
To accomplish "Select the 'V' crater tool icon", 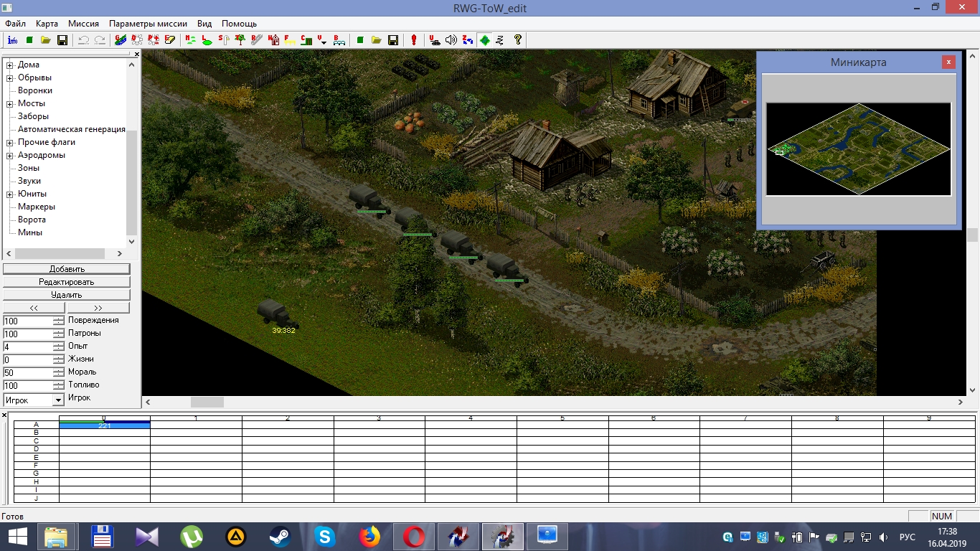I will [324, 40].
